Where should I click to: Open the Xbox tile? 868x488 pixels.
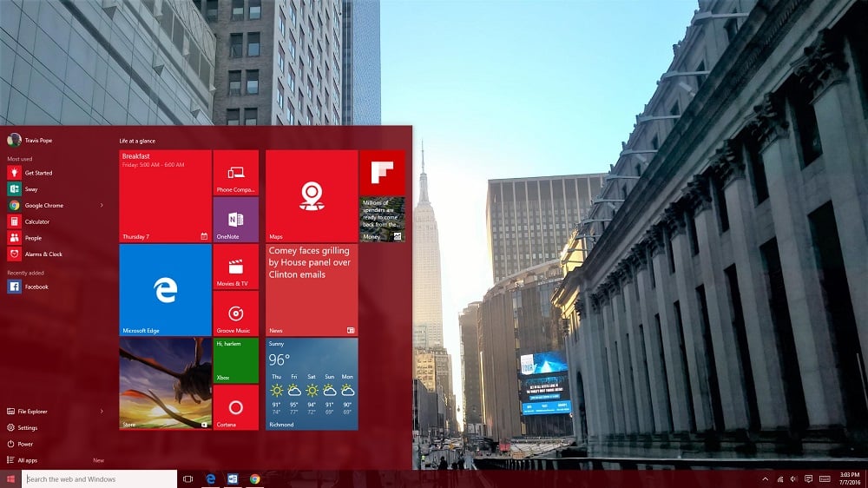point(236,361)
